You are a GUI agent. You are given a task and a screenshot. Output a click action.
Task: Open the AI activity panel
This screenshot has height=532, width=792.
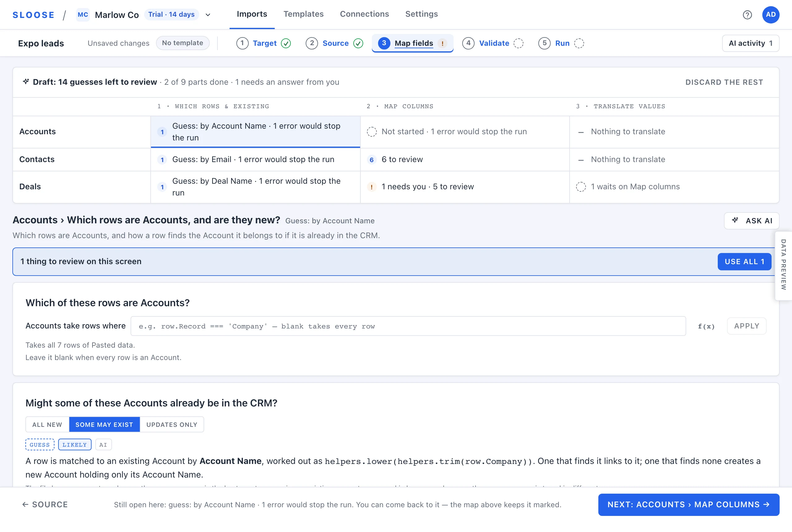750,43
